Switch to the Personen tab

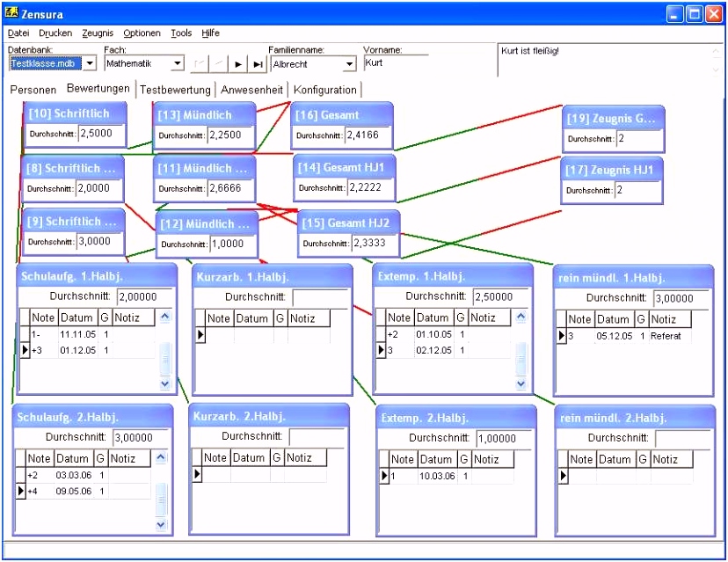[33, 90]
